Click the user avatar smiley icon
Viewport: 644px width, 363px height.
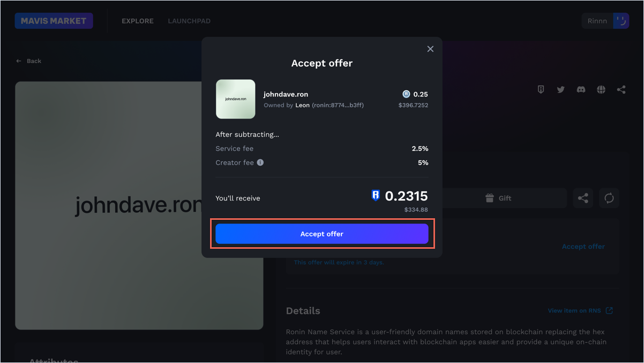coord(621,21)
